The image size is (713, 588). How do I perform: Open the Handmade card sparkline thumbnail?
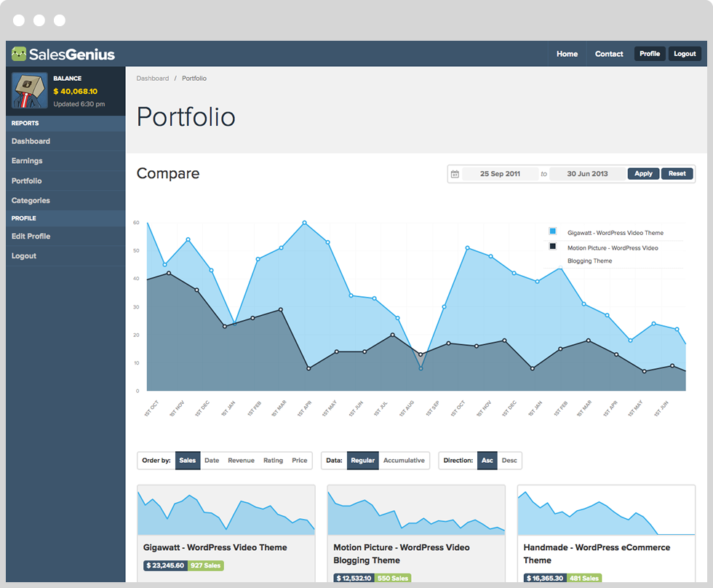point(606,510)
